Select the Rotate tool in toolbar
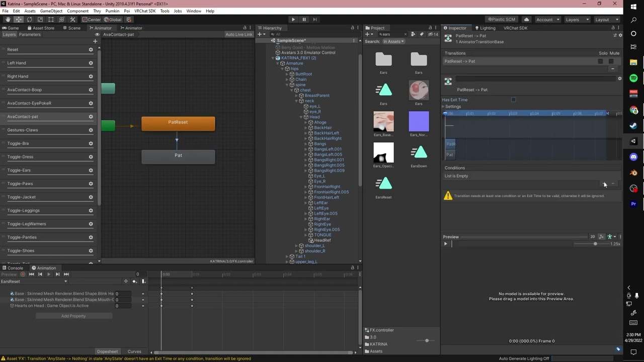 (29, 20)
